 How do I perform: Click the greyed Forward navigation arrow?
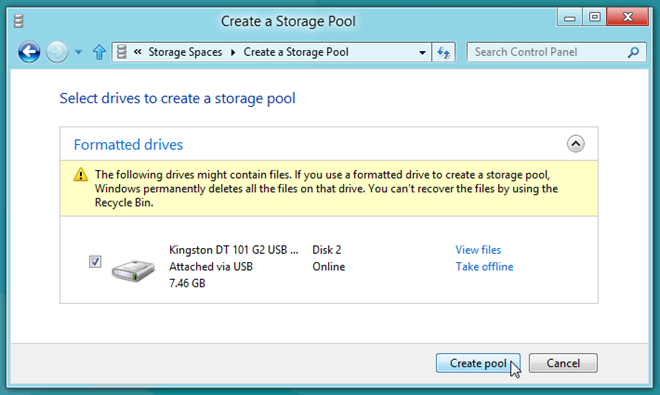[x=57, y=52]
